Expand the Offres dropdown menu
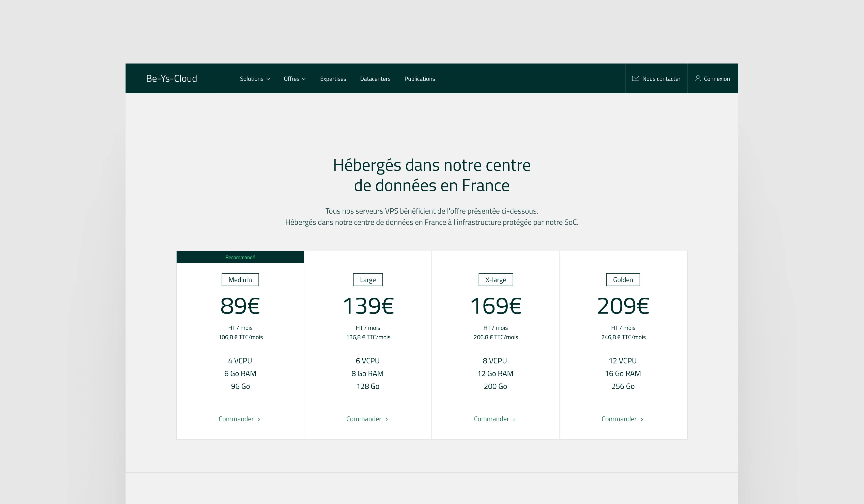Screen dimensions: 864x504 [294, 78]
